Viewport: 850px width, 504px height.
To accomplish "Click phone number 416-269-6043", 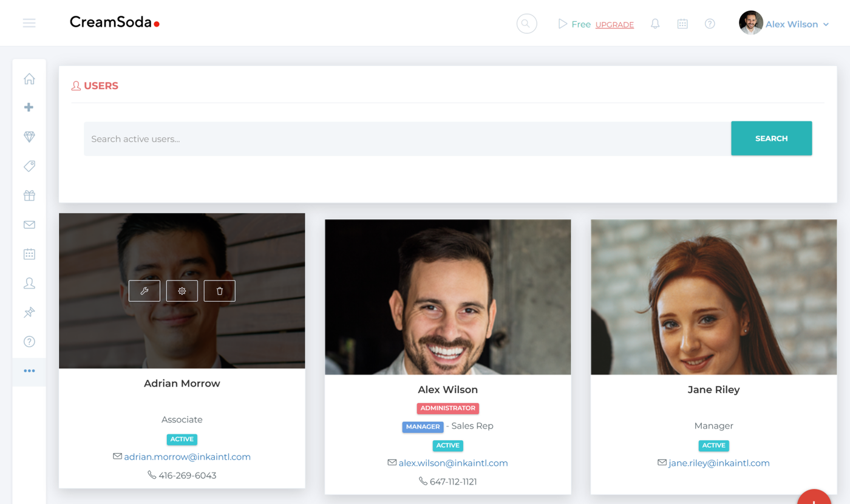I will (x=188, y=475).
